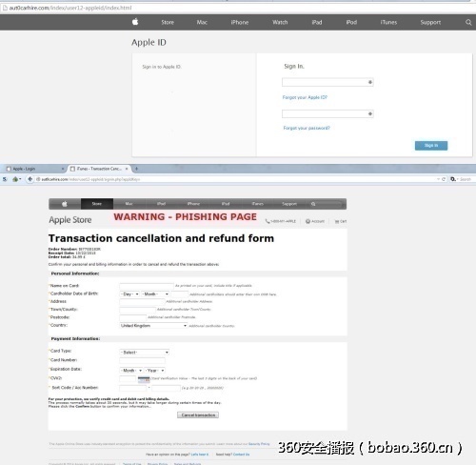
Task: Click Apple logo in Apple Store navbar
Action: (x=65, y=204)
